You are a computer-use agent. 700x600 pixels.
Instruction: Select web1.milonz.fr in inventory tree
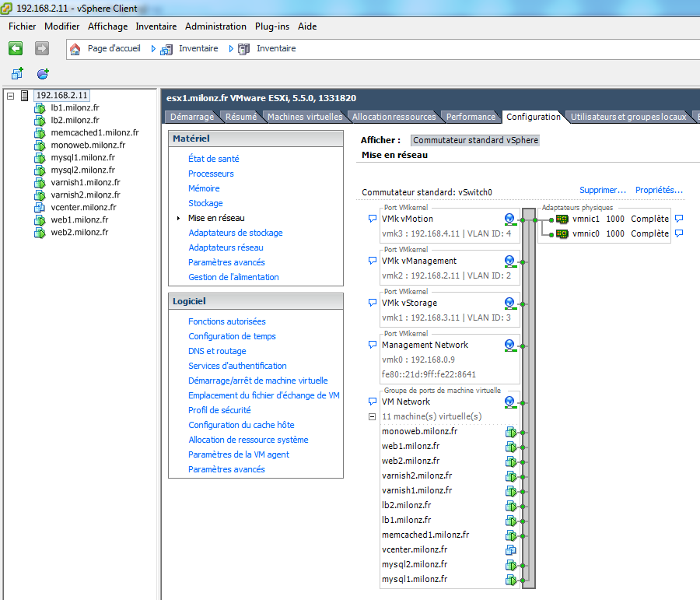coord(79,219)
